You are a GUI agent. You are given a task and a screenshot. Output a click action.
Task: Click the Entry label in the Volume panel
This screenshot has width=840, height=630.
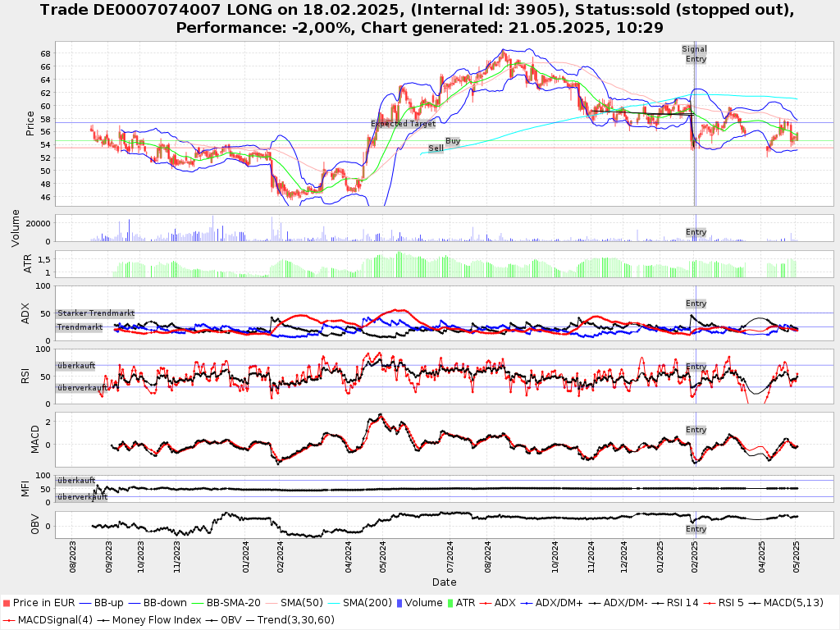coord(696,232)
